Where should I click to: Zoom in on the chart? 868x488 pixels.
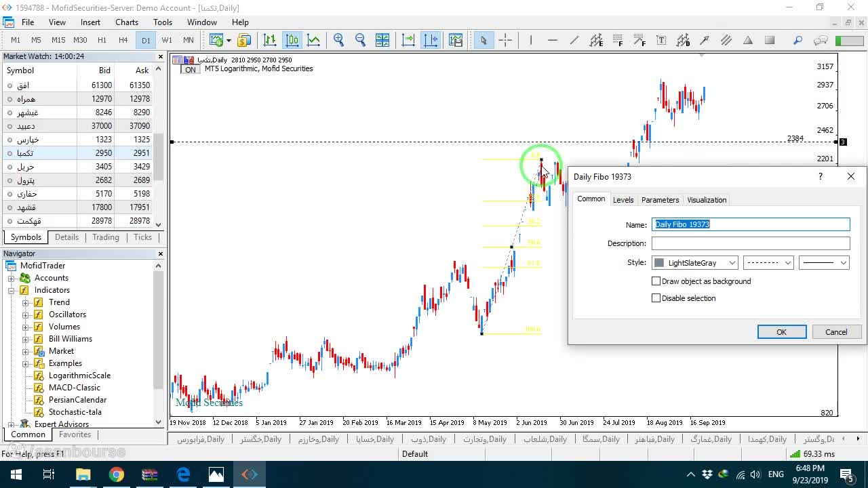point(339,40)
